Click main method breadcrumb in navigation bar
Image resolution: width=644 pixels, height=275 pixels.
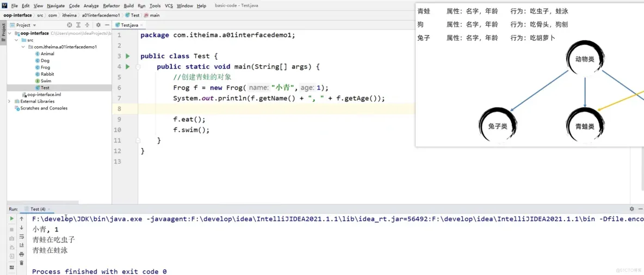click(x=152, y=15)
